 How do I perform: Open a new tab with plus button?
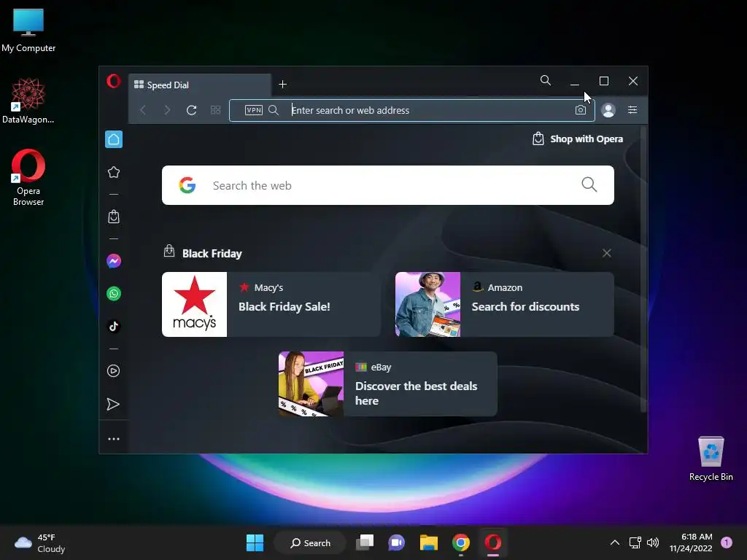pos(282,85)
